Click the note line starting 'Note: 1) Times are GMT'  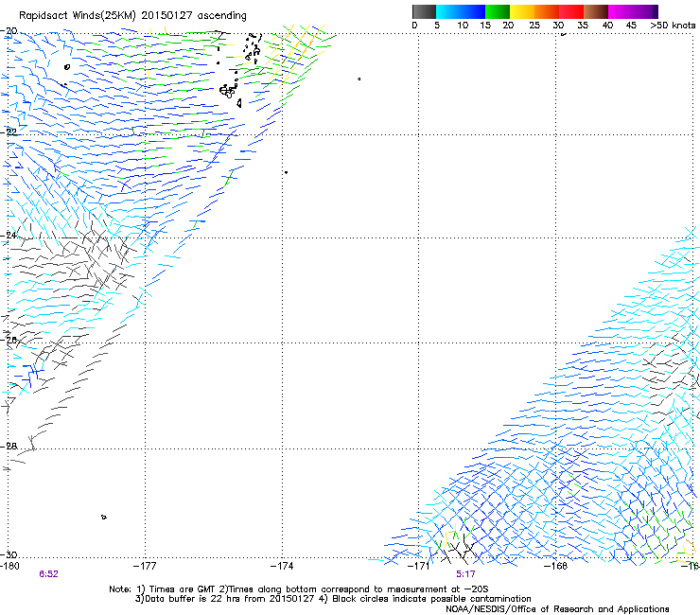pyautogui.click(x=299, y=589)
